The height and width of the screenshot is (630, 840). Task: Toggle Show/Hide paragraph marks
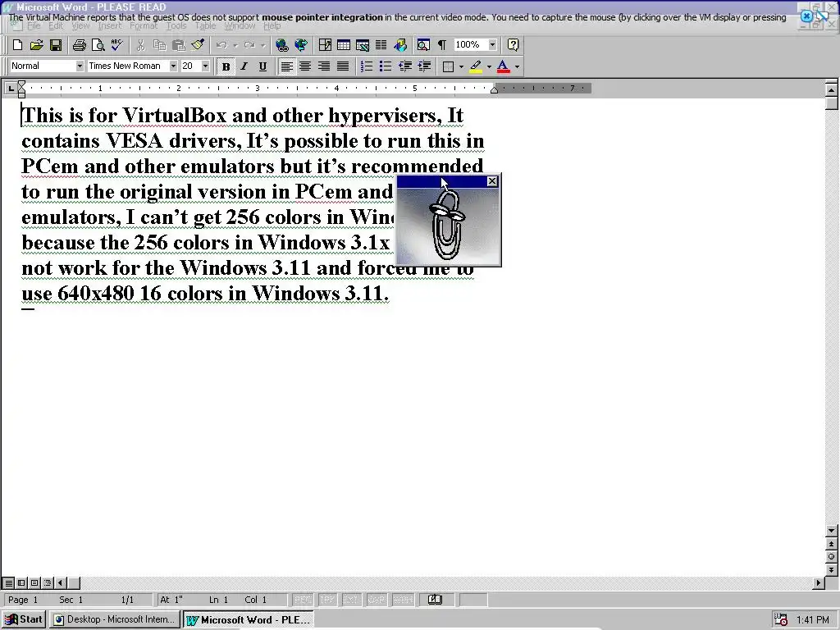pos(442,45)
